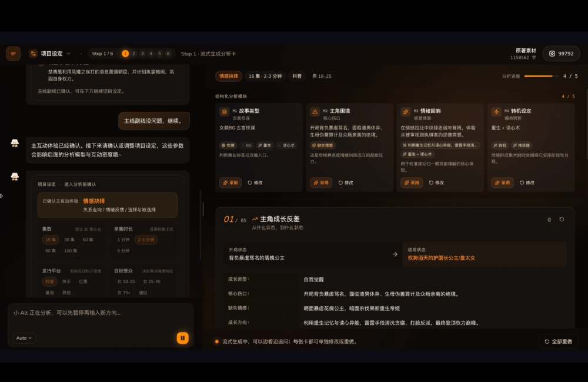Click the trend arrow icon beside 主角成长反差
This screenshot has width=588, height=382.
click(x=255, y=219)
